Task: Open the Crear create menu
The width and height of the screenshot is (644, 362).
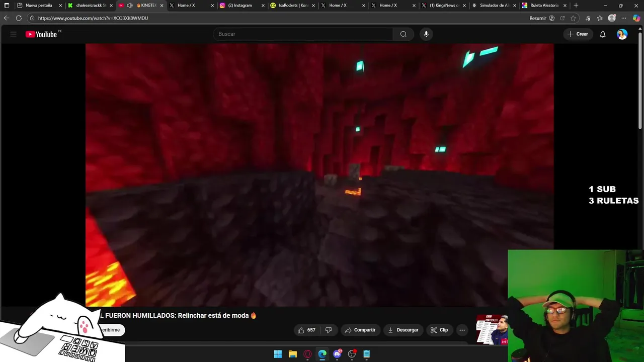Action: tap(578, 34)
